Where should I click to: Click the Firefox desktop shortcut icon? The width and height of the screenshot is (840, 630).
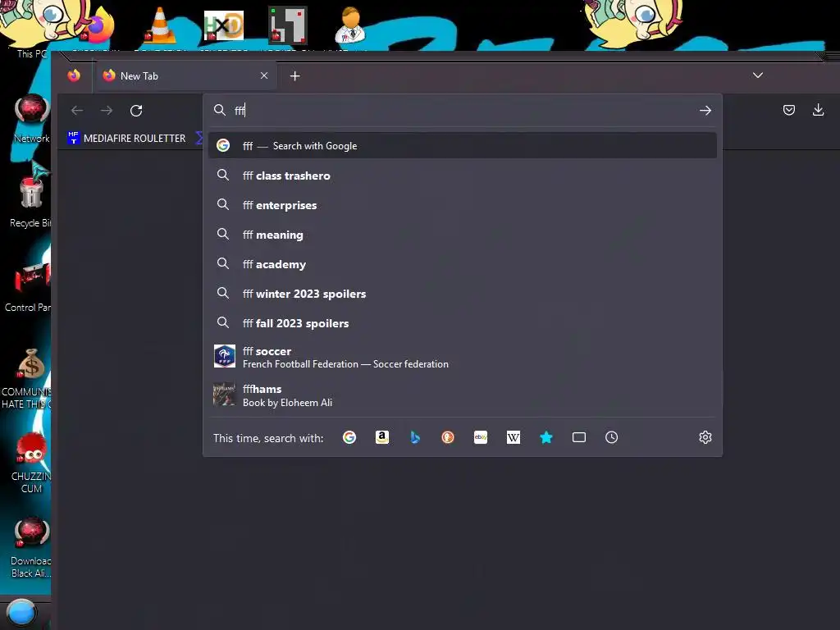click(x=98, y=27)
